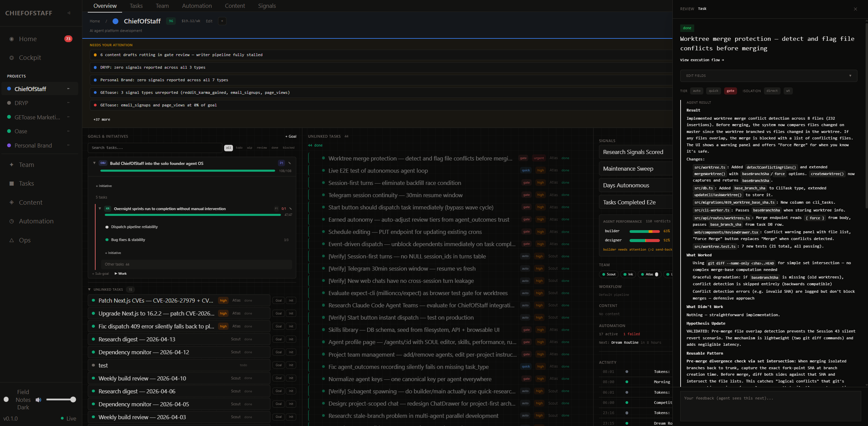
Task: Click the arrow icon next to Oase project
Action: (68, 131)
